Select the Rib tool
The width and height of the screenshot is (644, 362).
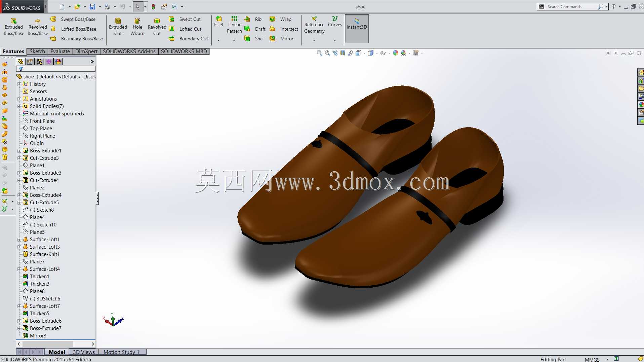[253, 19]
